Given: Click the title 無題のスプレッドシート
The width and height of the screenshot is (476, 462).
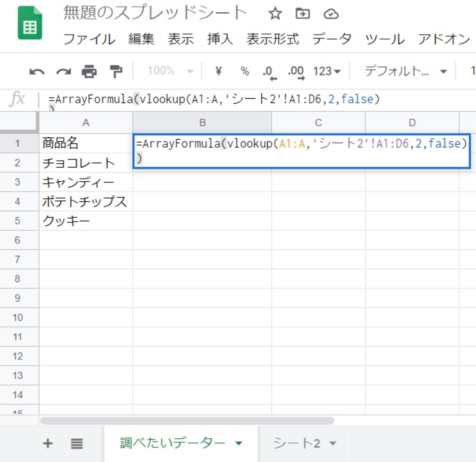Looking at the screenshot, I should (x=155, y=13).
